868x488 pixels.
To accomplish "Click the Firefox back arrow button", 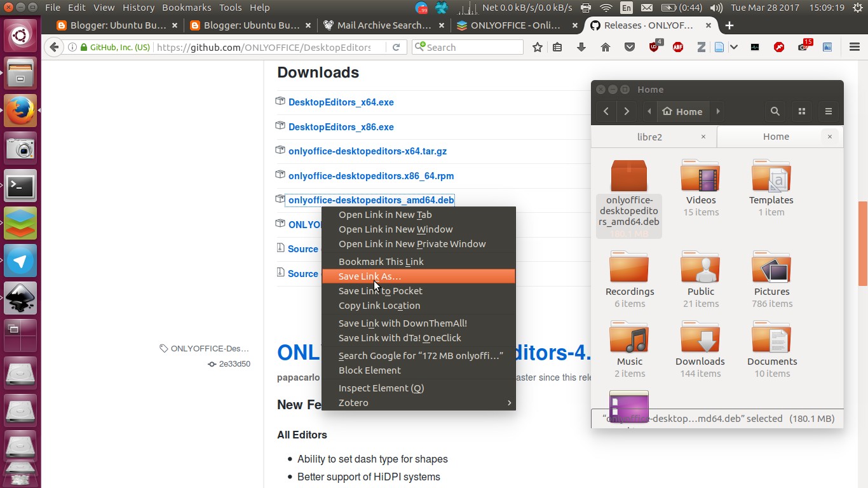I will coord(55,47).
